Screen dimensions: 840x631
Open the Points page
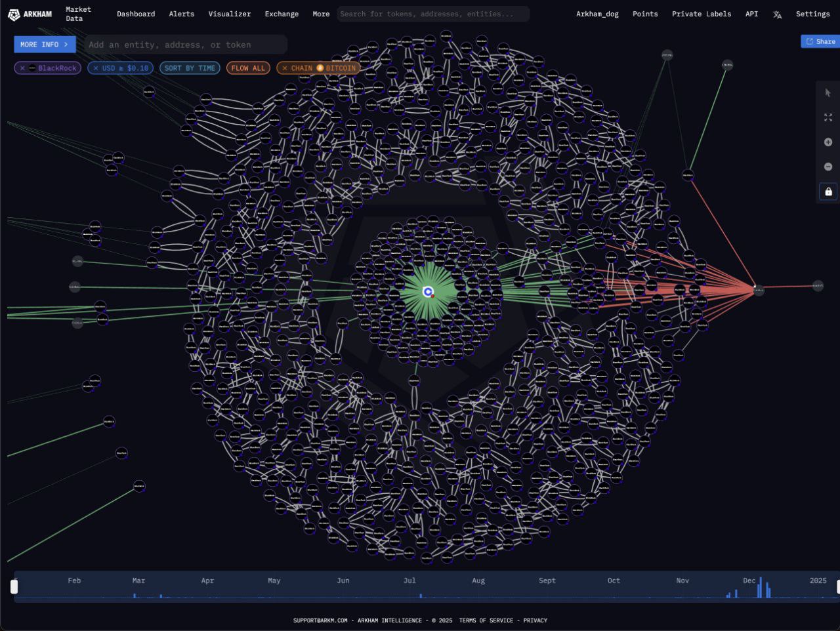tap(645, 14)
